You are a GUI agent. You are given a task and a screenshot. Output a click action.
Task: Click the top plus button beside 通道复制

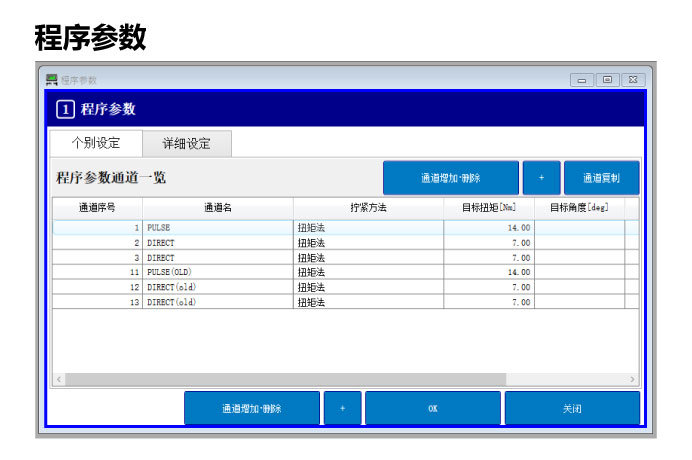coord(542,178)
